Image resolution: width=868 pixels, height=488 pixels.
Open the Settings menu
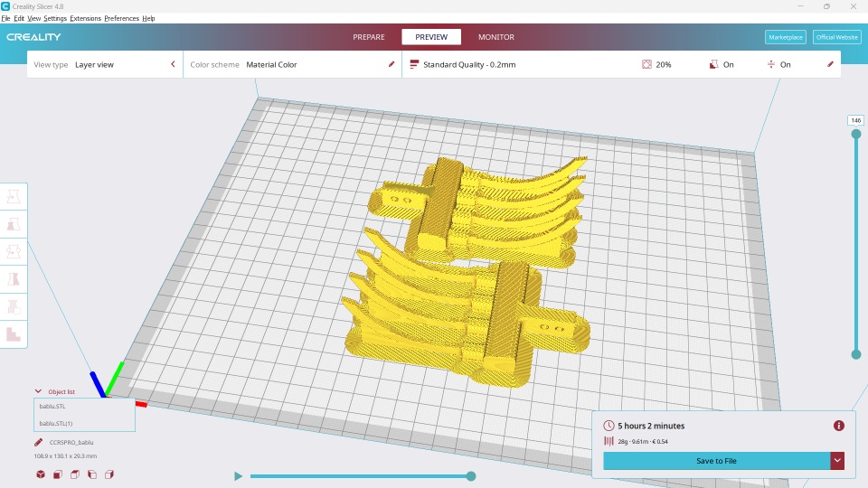coord(55,18)
